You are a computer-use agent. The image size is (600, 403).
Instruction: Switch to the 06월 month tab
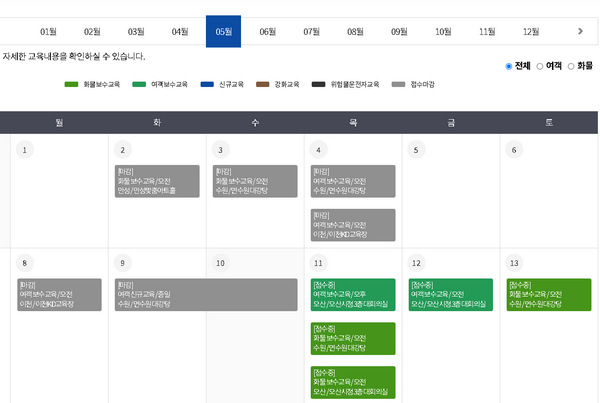pyautogui.click(x=267, y=32)
